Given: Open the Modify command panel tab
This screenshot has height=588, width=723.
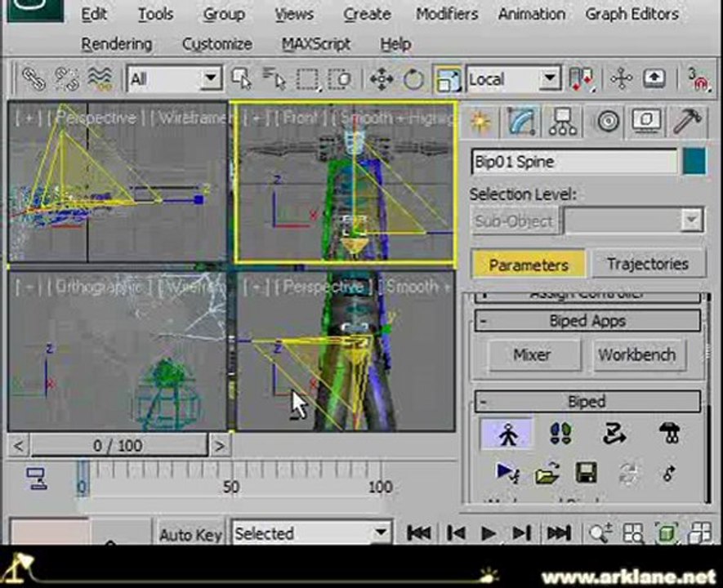Looking at the screenshot, I should click(521, 122).
